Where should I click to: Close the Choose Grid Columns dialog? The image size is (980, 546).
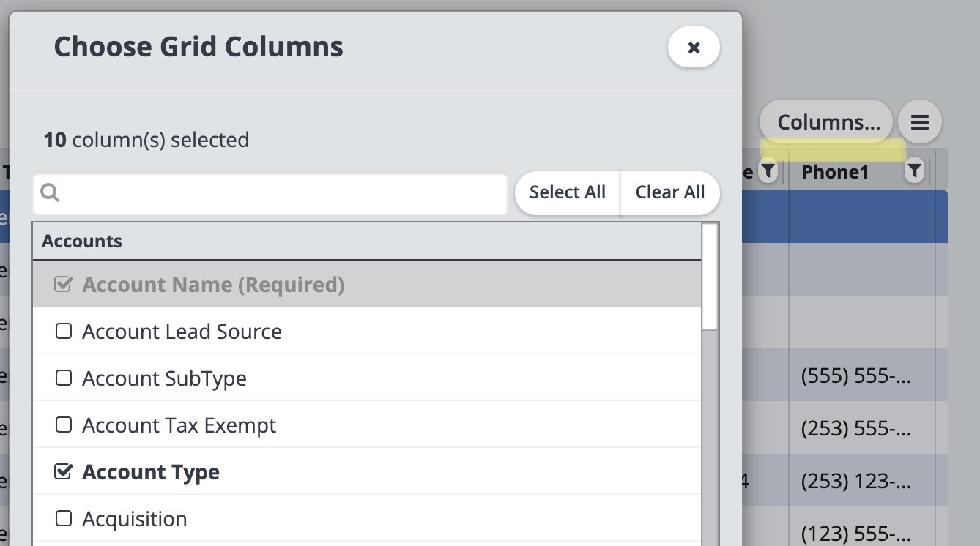(x=694, y=48)
